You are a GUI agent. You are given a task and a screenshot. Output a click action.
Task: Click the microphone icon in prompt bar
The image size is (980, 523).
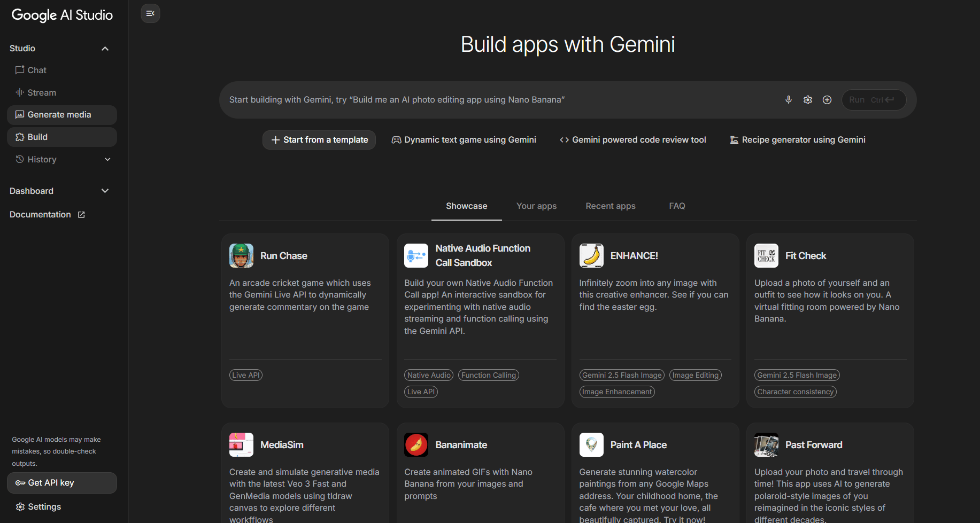coord(788,100)
